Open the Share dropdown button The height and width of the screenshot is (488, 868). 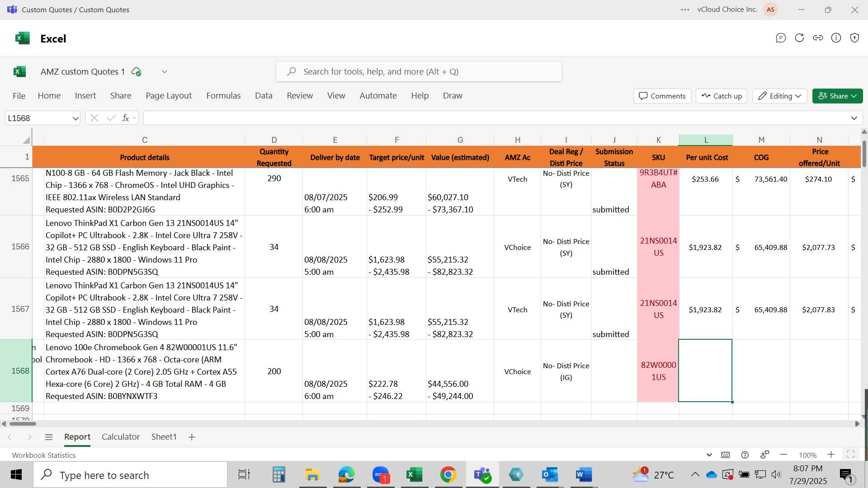pos(837,96)
